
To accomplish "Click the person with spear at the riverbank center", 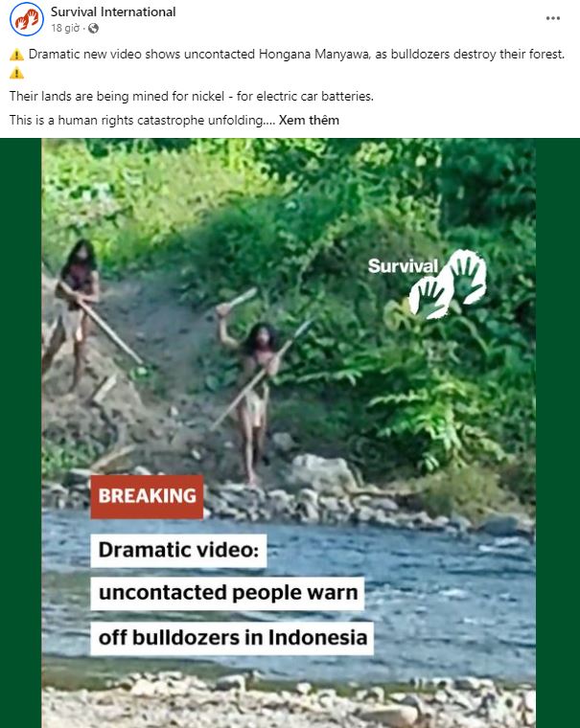I will click(257, 395).
